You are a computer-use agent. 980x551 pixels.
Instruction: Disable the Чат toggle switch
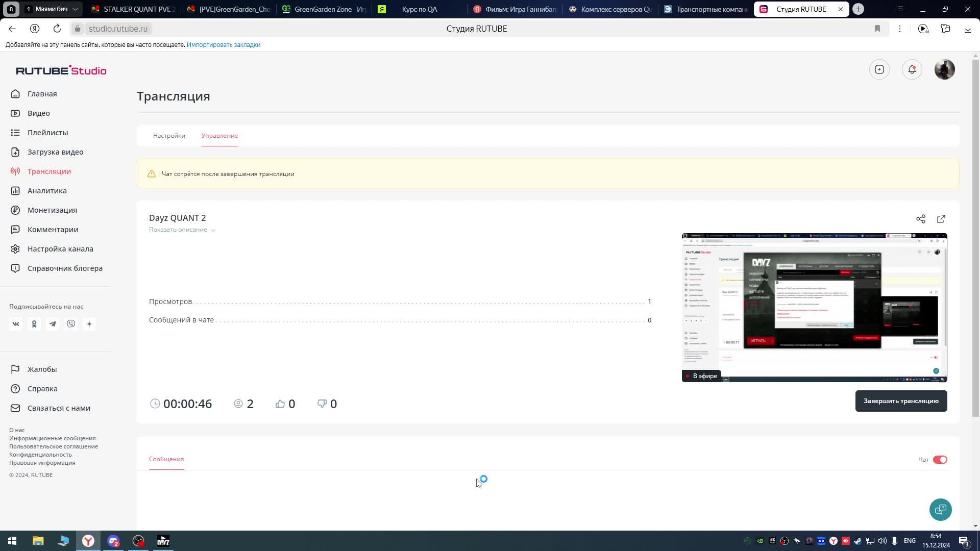tap(940, 460)
